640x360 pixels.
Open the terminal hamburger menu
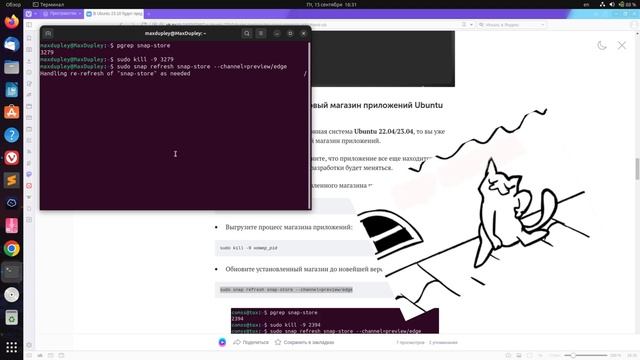pos(261,33)
